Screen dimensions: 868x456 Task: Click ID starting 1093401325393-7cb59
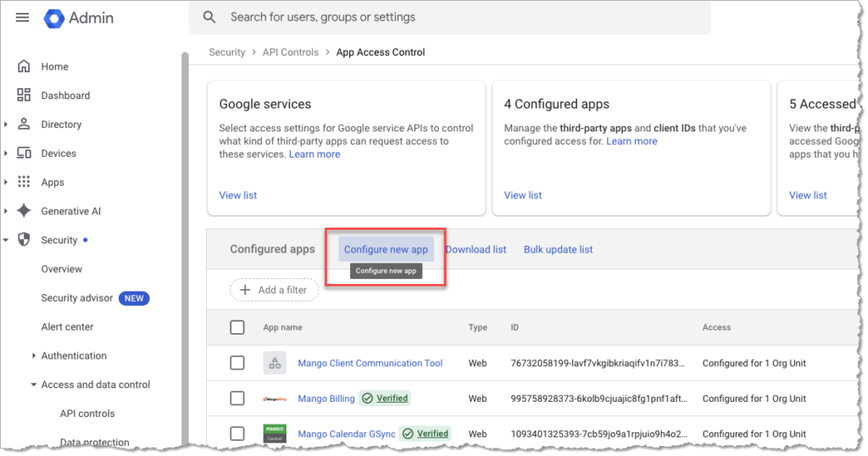point(598,434)
